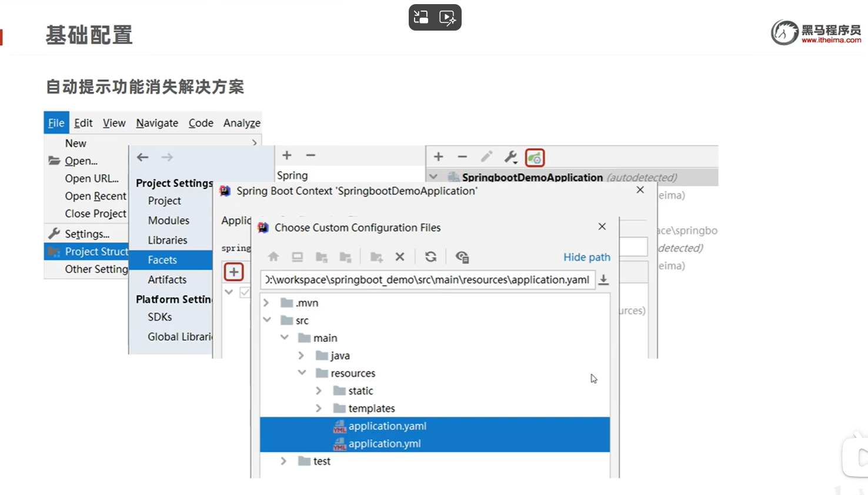Click AI video player icon at top
The image size is (868, 495).
point(448,18)
